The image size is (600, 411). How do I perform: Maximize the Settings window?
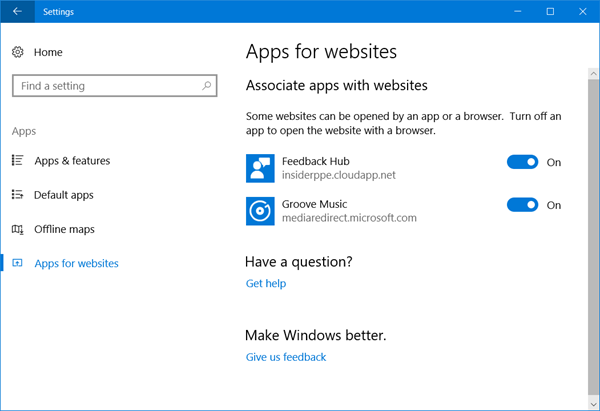(550, 12)
